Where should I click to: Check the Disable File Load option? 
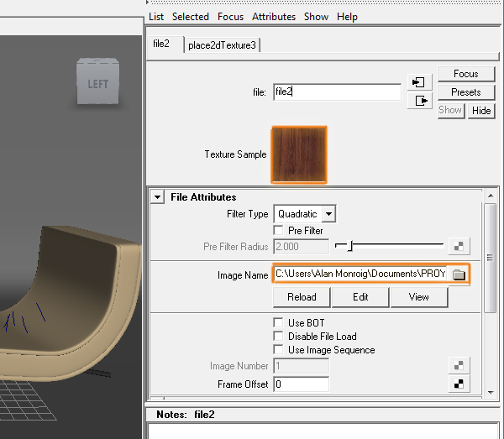click(278, 336)
